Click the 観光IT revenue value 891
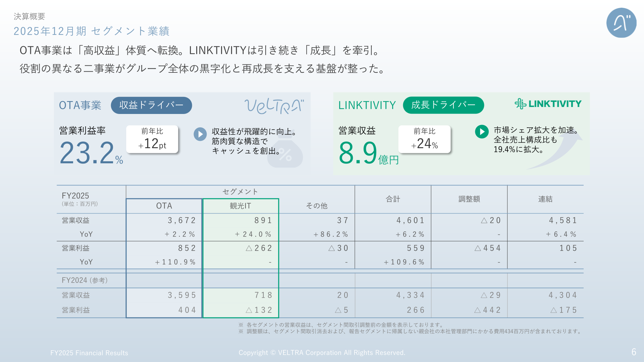The width and height of the screenshot is (644, 362). point(263,220)
